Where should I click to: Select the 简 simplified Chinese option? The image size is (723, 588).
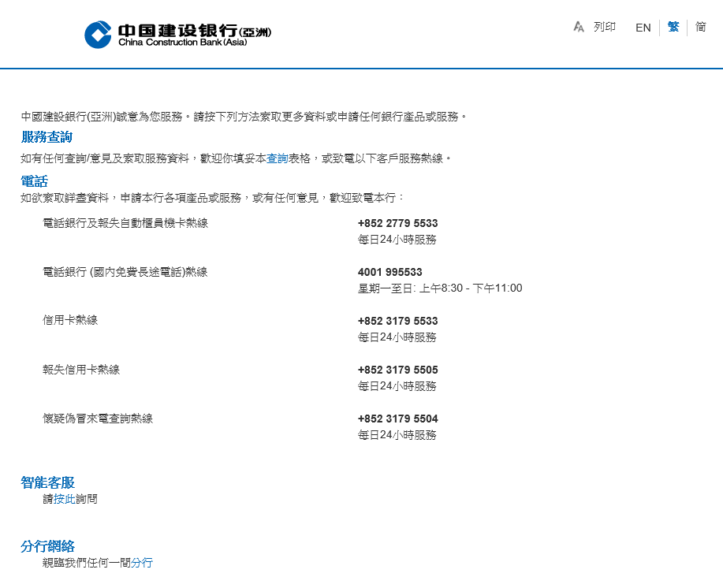click(x=700, y=27)
